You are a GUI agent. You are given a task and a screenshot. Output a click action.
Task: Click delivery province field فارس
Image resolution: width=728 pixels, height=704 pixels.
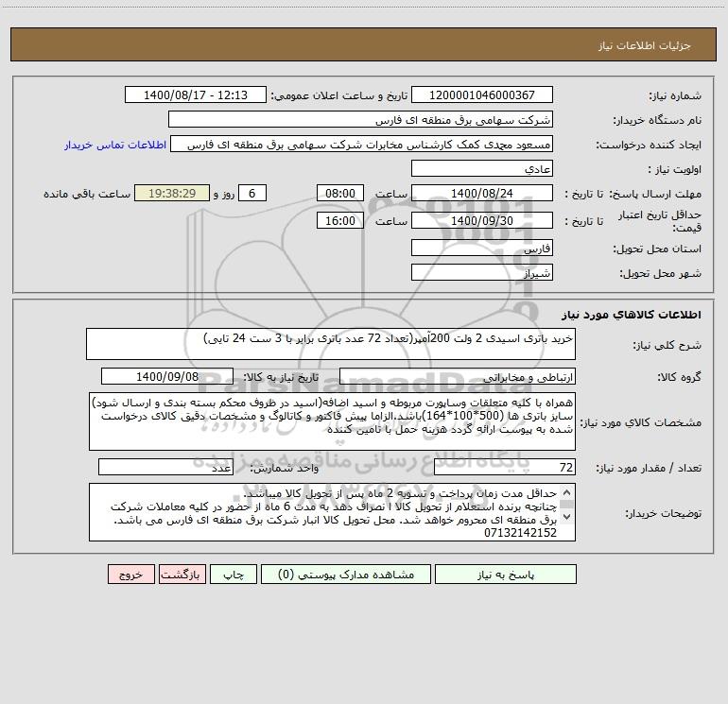(x=482, y=248)
